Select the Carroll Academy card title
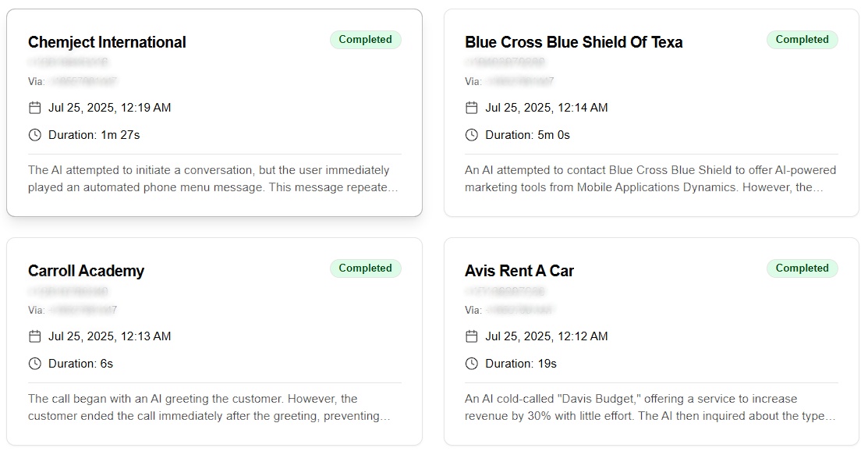 [87, 271]
